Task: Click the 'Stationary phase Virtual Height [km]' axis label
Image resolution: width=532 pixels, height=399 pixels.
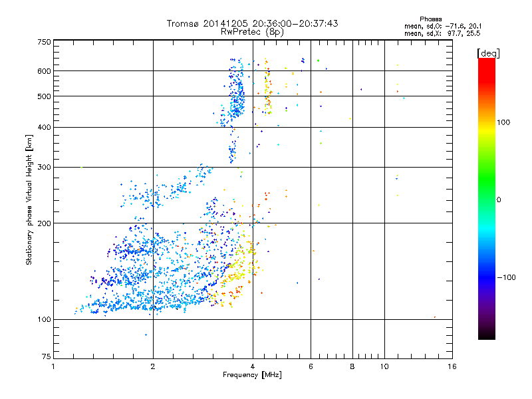Action: click(29, 199)
